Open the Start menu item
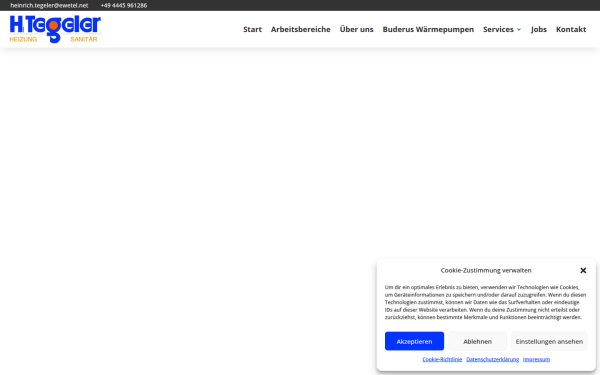This screenshot has width=600, height=375. coord(253,29)
